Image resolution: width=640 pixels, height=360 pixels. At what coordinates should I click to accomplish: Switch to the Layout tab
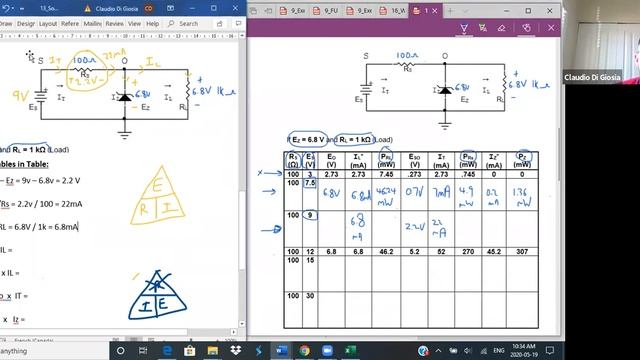(x=48, y=24)
